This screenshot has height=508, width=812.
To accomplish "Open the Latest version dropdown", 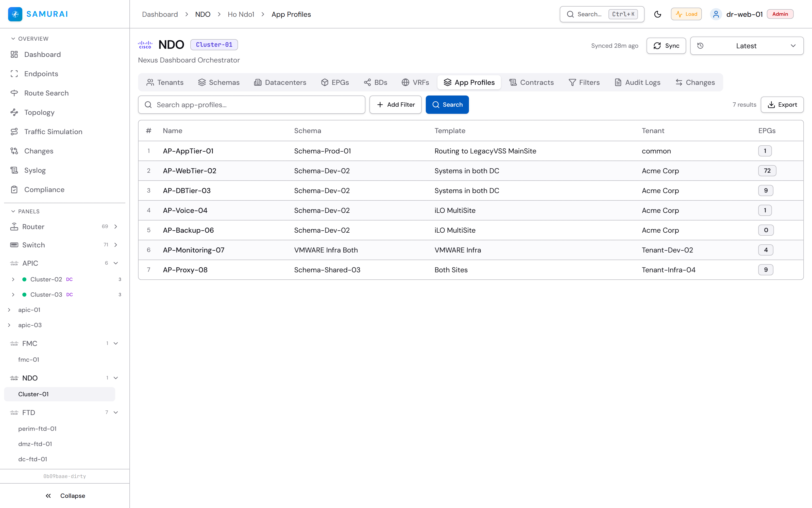I will [x=747, y=46].
